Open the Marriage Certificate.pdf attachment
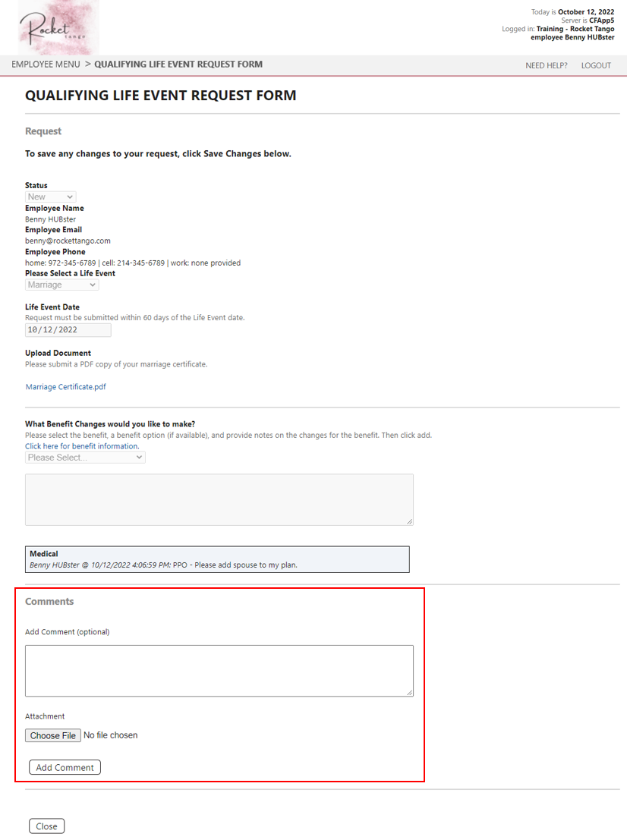This screenshot has height=840, width=627. (x=65, y=386)
